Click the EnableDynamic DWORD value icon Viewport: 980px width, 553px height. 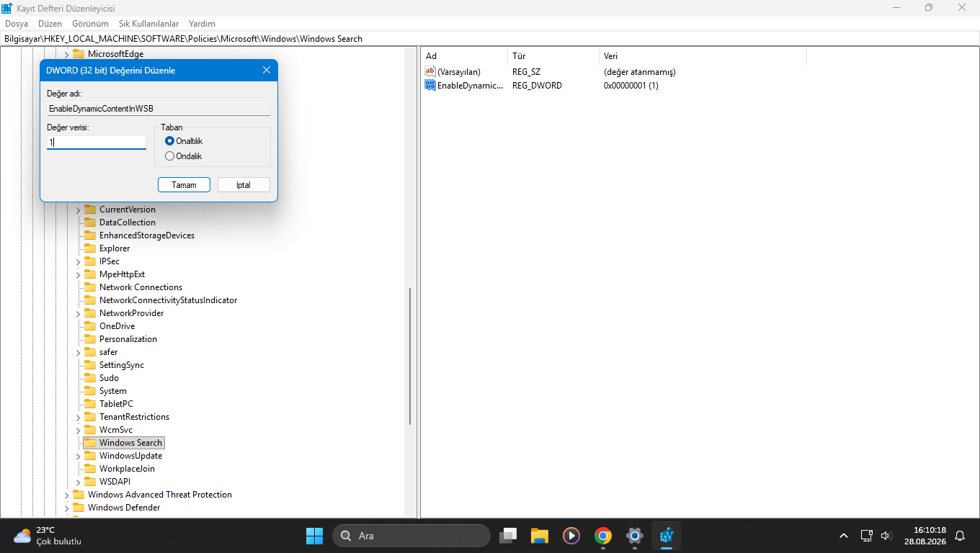430,86
